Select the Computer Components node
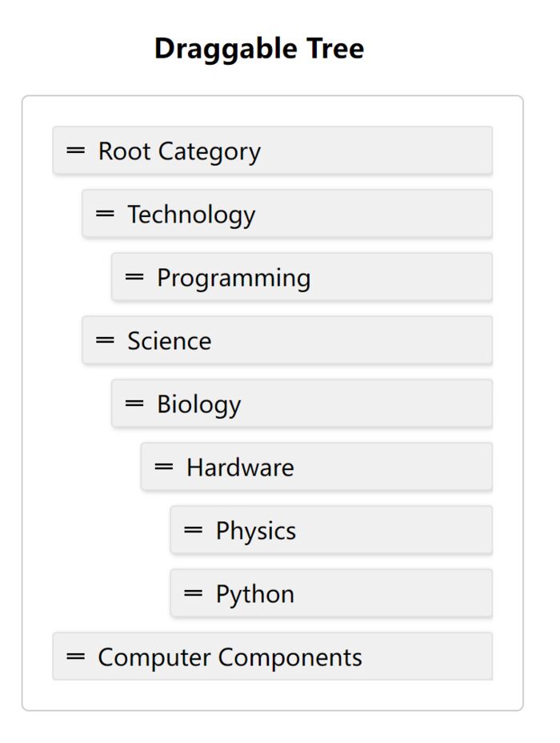The height and width of the screenshot is (743, 560). coord(230,657)
